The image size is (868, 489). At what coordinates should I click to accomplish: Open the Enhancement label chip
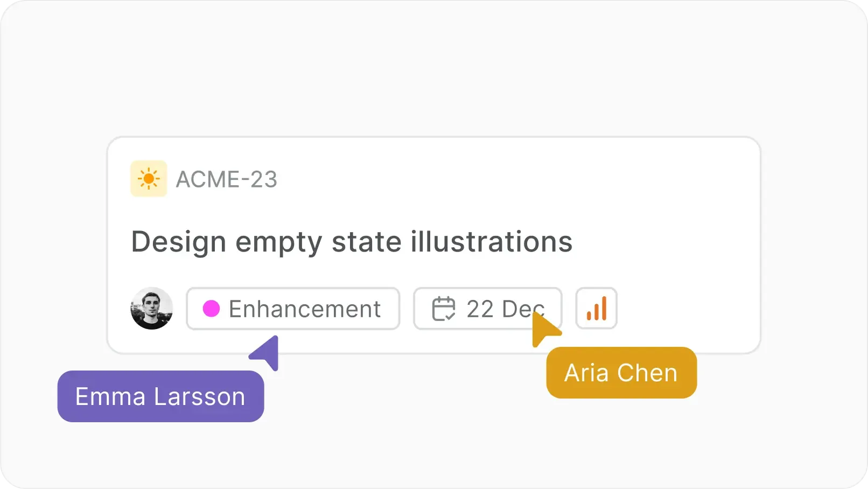click(292, 309)
